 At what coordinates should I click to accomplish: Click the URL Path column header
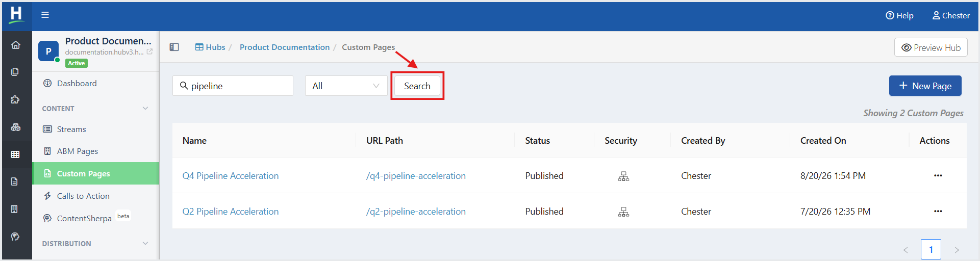point(385,141)
